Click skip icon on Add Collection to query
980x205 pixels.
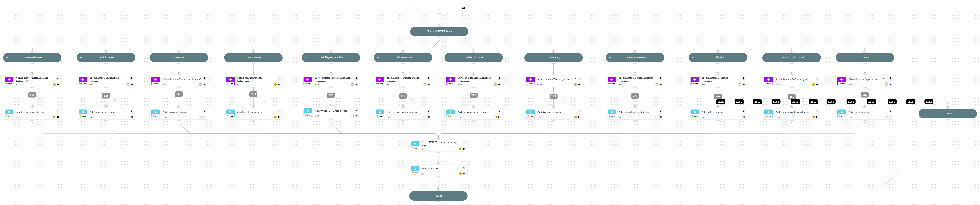click(743, 117)
